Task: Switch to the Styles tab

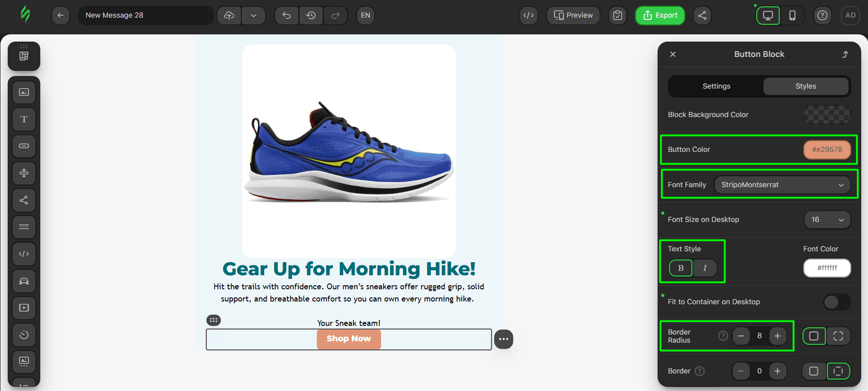Action: click(806, 86)
